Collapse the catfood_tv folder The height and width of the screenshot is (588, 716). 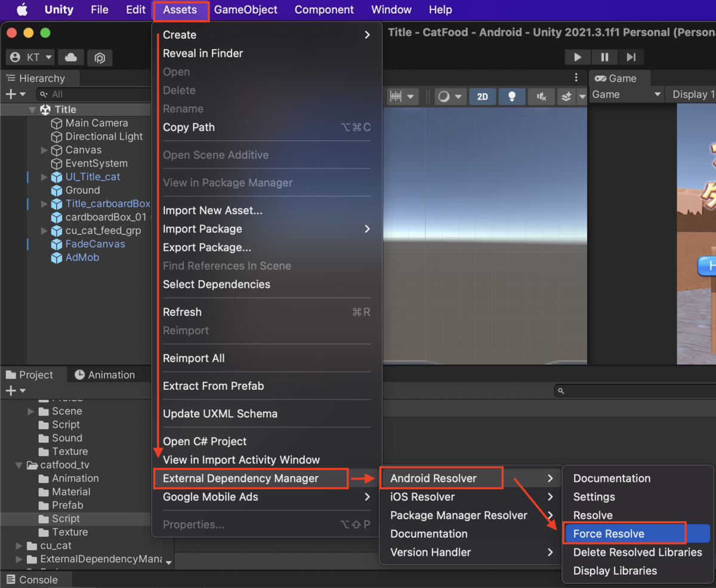[x=20, y=465]
